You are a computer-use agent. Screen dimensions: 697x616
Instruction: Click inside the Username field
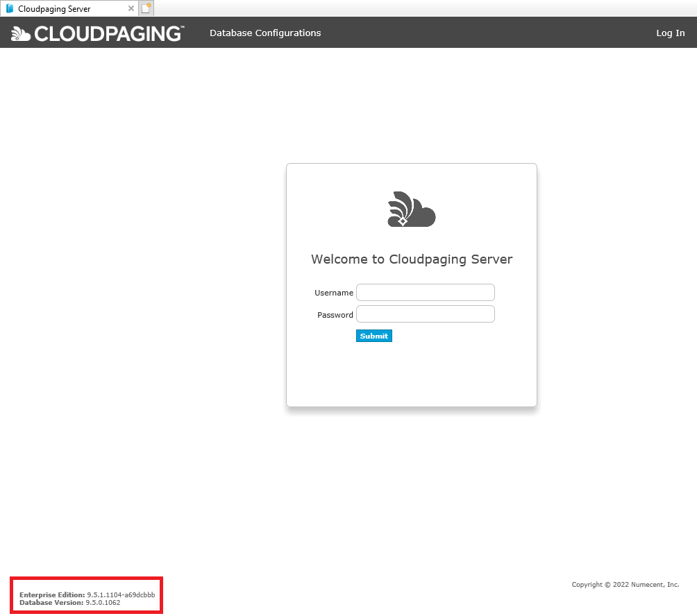pyautogui.click(x=425, y=292)
